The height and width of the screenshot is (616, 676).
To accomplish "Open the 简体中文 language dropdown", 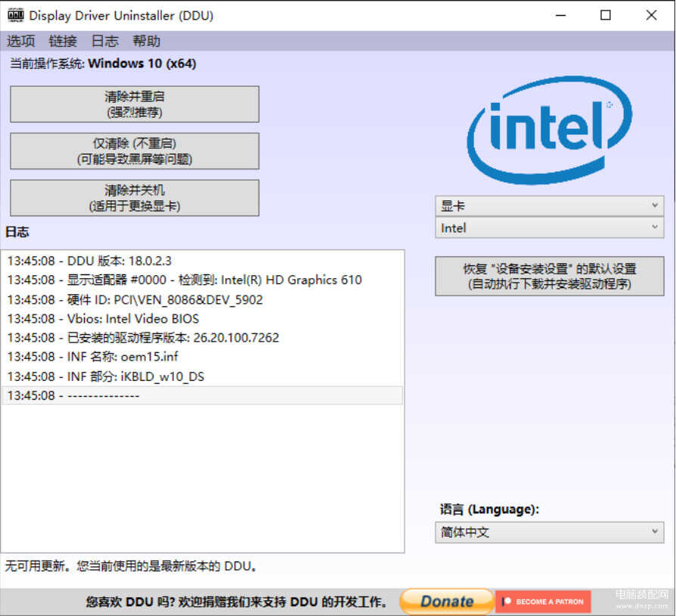I will pos(549,532).
